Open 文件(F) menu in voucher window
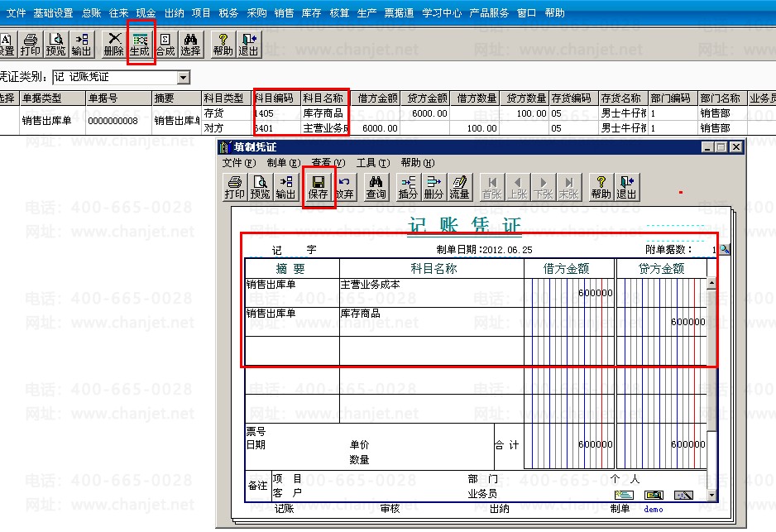The height and width of the screenshot is (532, 776). point(239,163)
